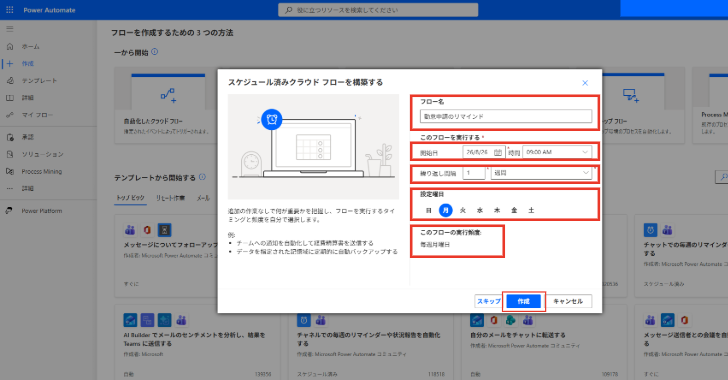Toggle Friday 金 day selector
Viewport: 728px width, 380px height.
click(514, 210)
